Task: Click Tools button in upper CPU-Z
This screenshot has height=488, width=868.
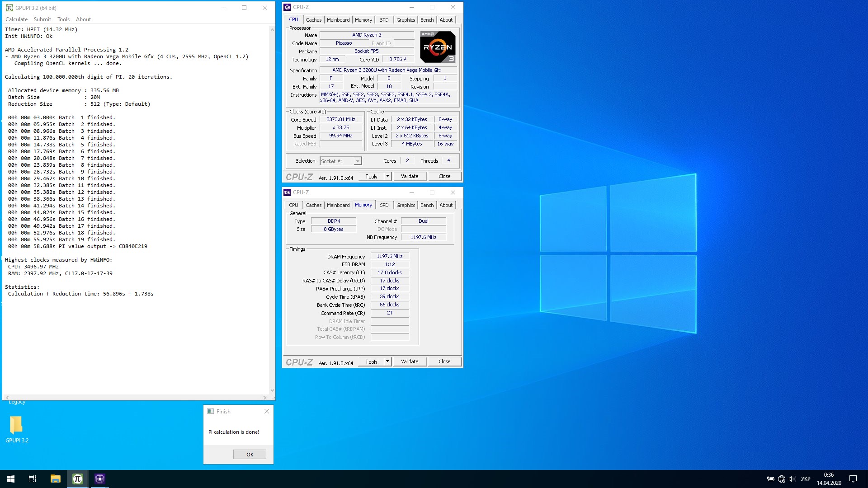Action: click(x=371, y=177)
